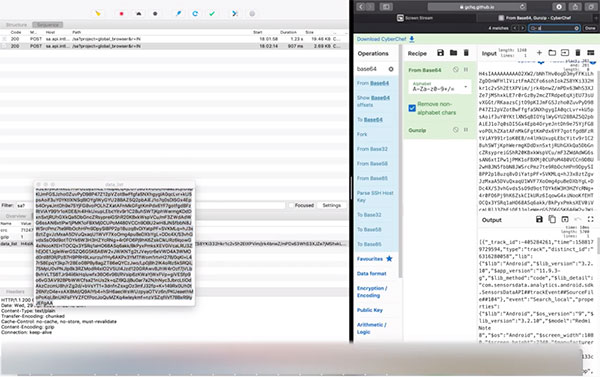600x377 pixels.
Task: Open the Alphabet dropdown in From Base64
Action: point(440,87)
